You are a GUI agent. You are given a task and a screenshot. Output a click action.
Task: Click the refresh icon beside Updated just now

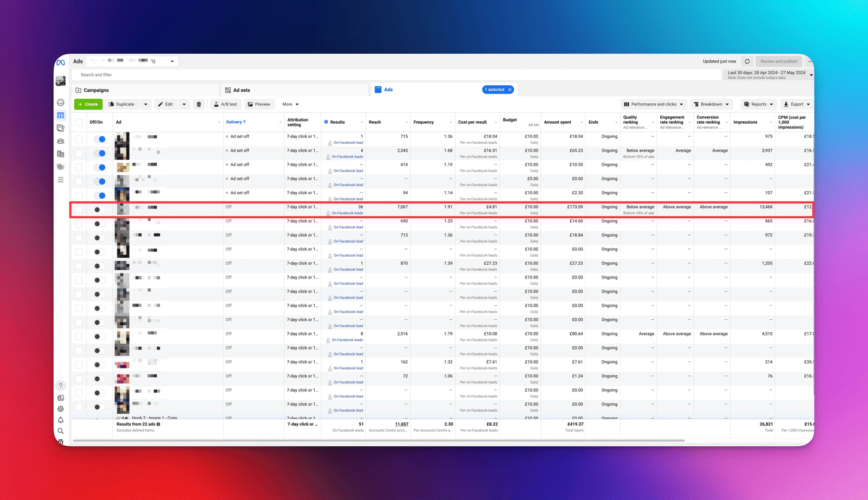pos(747,61)
